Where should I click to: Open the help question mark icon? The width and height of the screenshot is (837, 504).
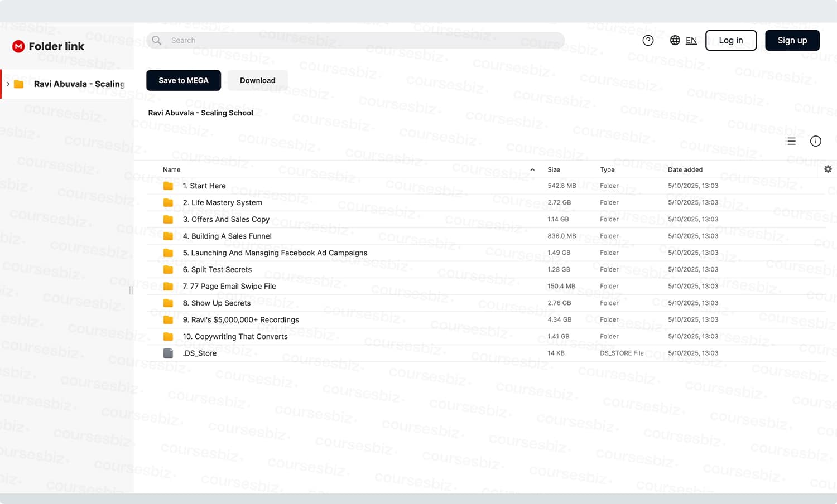pyautogui.click(x=648, y=40)
